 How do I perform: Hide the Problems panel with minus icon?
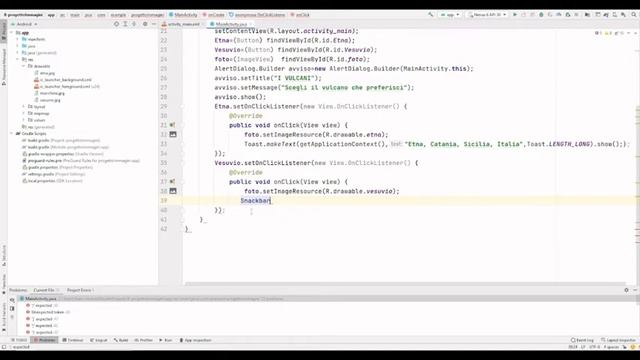coord(635,290)
